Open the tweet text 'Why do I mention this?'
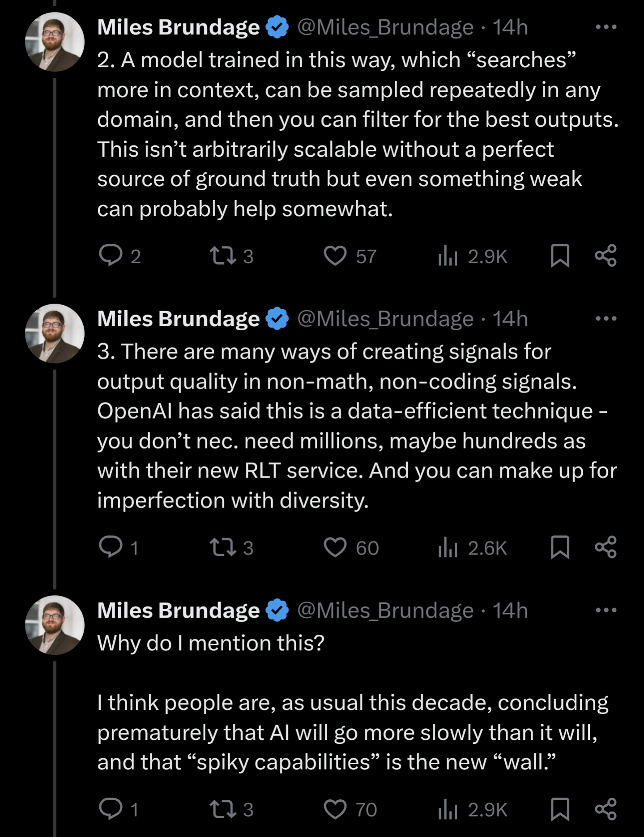The height and width of the screenshot is (837, 644). coord(211,643)
